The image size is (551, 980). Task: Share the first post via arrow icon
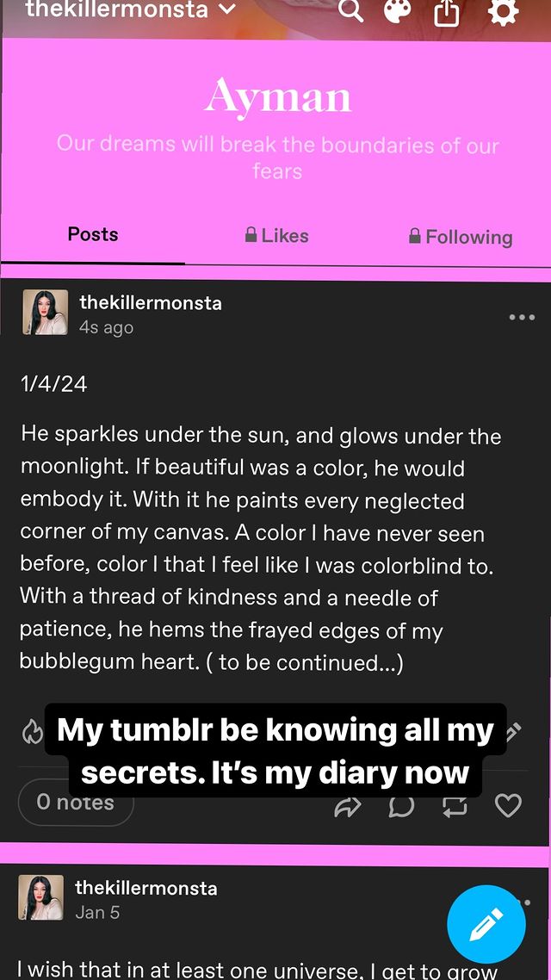click(x=347, y=807)
